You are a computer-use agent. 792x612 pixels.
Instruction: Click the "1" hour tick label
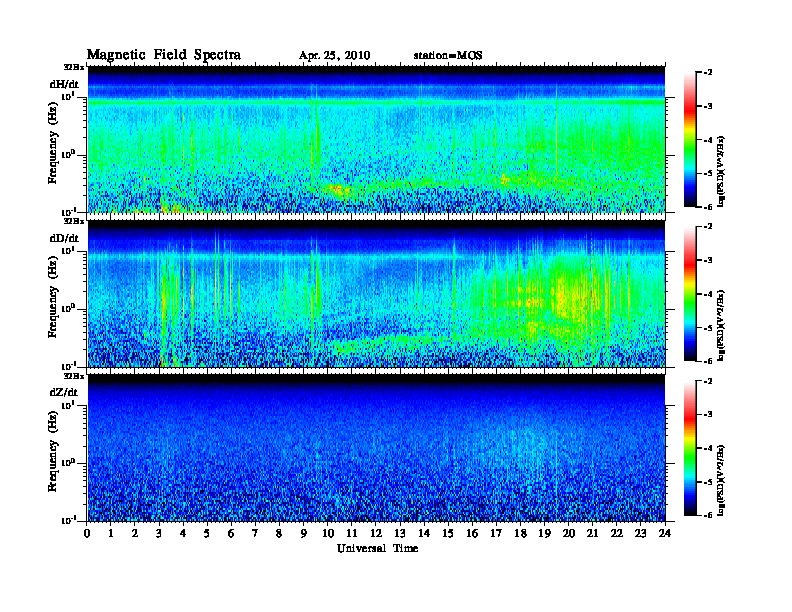111,534
